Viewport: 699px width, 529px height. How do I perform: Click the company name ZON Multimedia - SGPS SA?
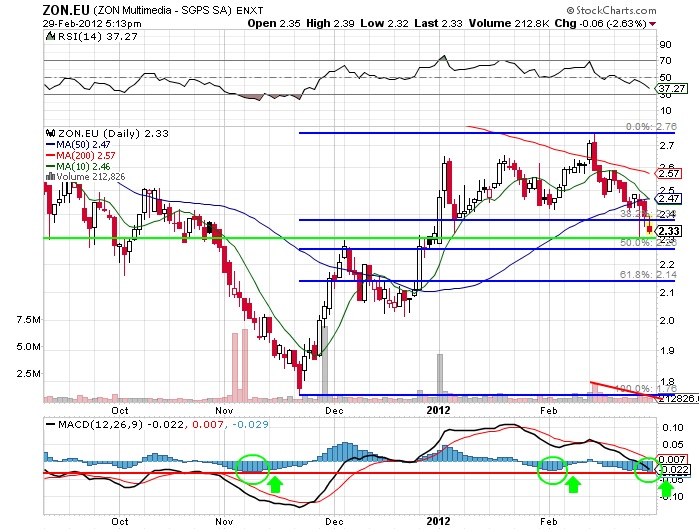coord(163,10)
